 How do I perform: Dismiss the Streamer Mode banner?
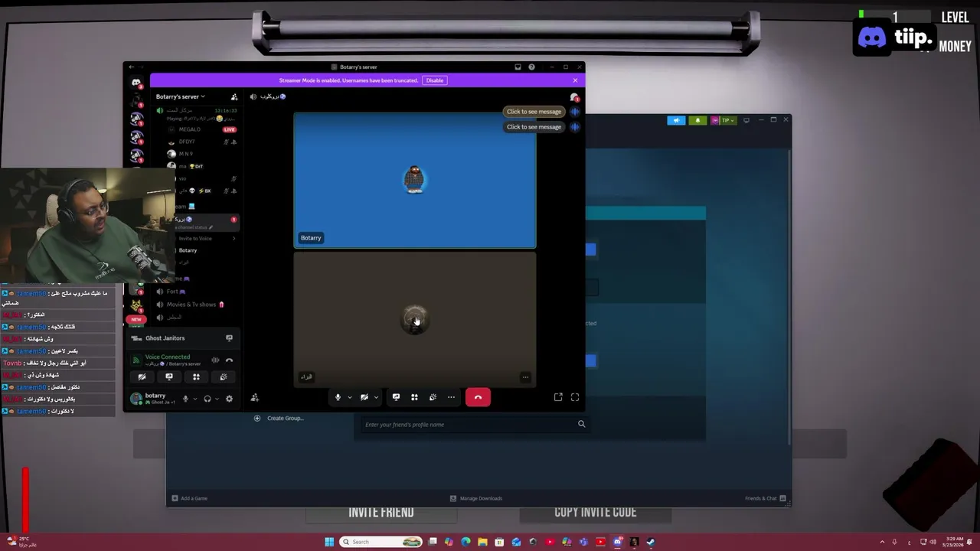point(575,80)
